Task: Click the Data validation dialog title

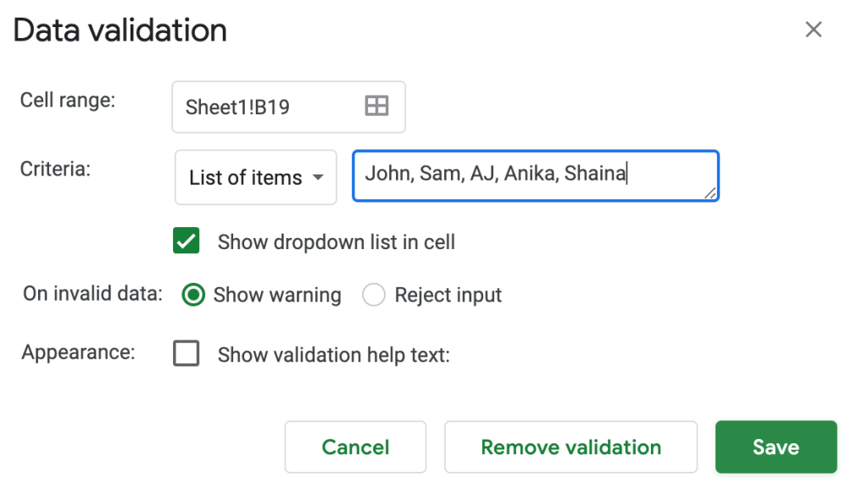Action: [120, 30]
